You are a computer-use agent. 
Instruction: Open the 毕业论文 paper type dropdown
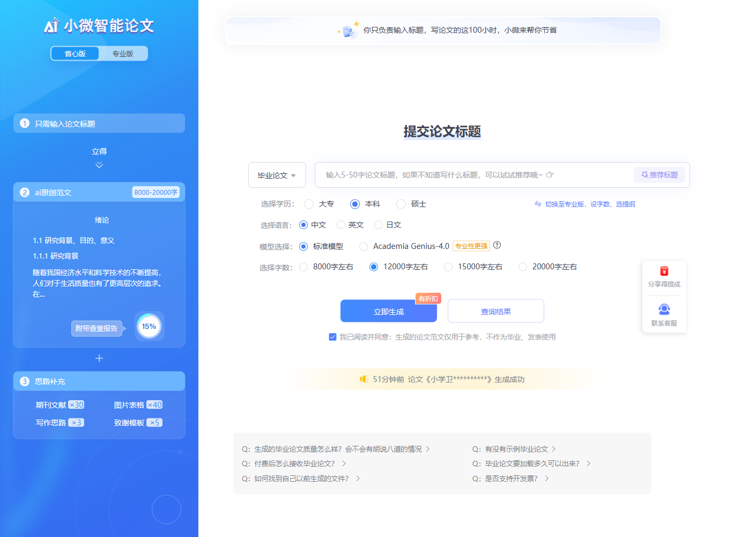277,175
